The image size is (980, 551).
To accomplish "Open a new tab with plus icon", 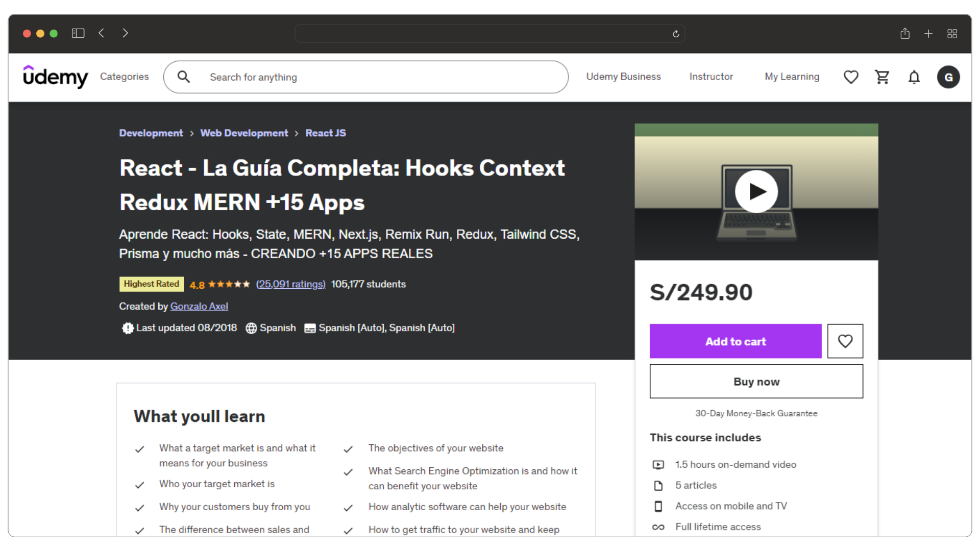I will [928, 34].
